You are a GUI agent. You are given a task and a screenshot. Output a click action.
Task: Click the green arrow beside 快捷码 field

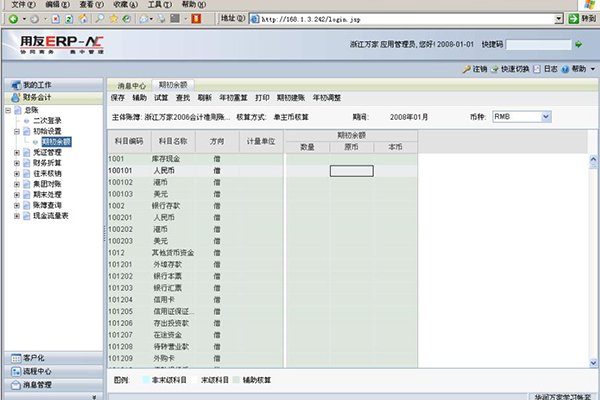pyautogui.click(x=579, y=44)
